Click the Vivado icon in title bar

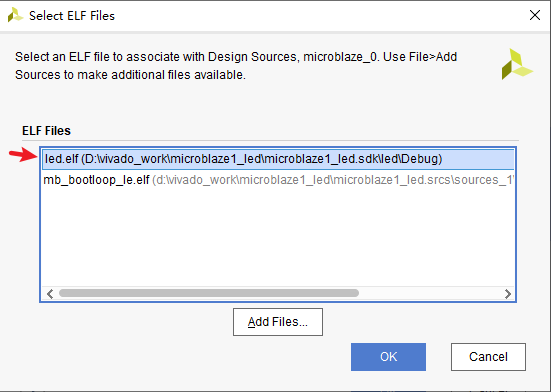(x=15, y=15)
